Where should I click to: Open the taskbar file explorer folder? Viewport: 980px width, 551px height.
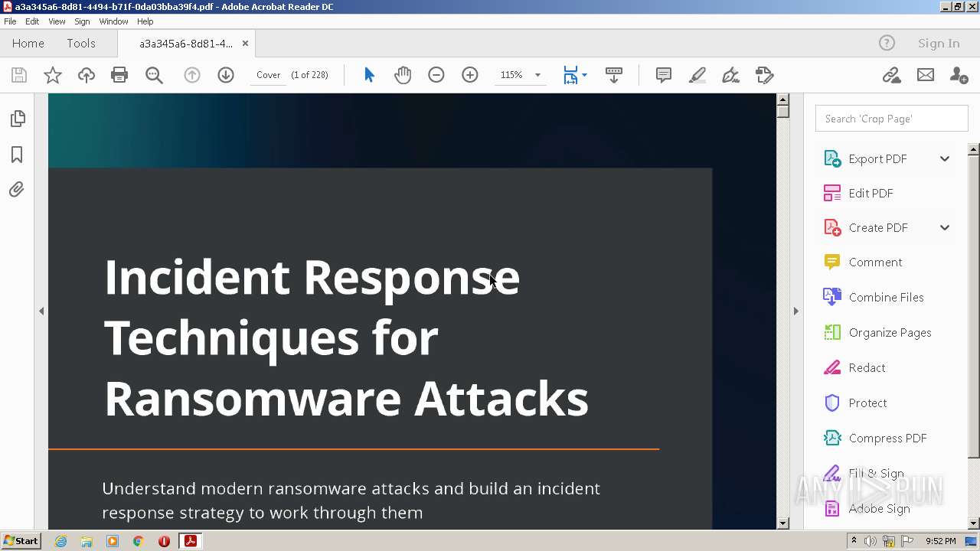87,541
